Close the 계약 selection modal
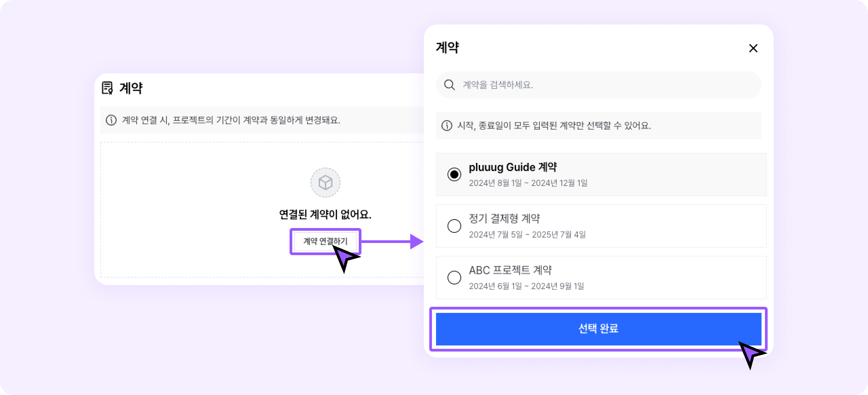Screen dimensions: 868x395 (x=753, y=49)
